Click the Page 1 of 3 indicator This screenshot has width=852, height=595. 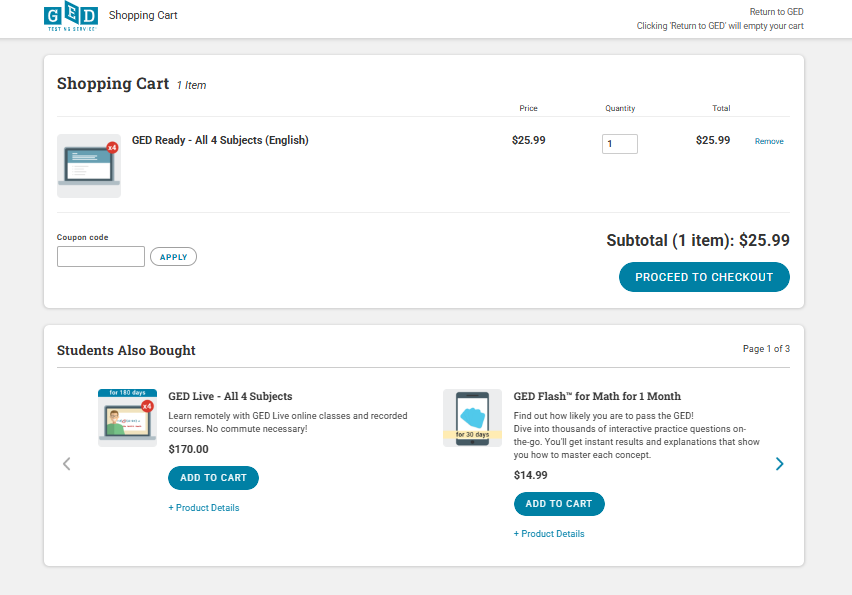point(766,349)
